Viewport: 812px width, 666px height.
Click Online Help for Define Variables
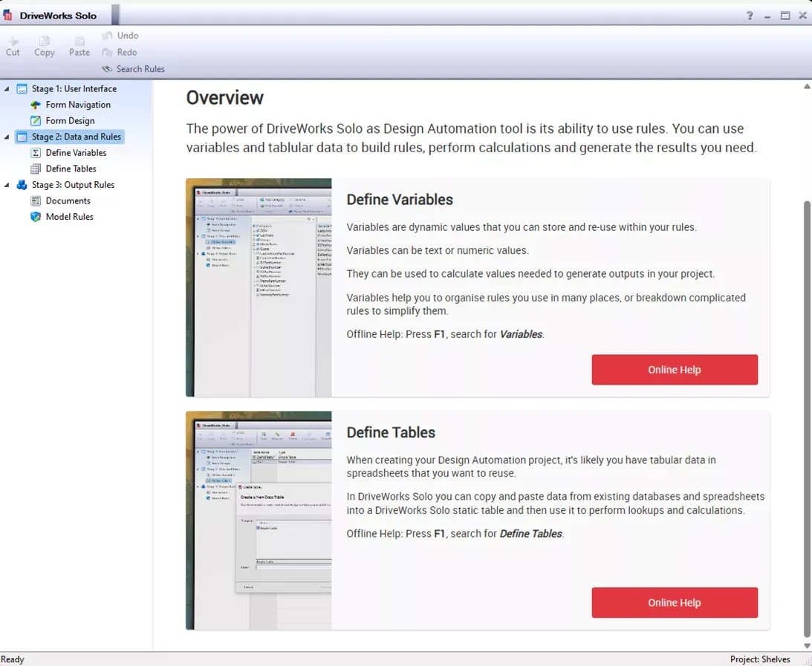[x=675, y=370]
